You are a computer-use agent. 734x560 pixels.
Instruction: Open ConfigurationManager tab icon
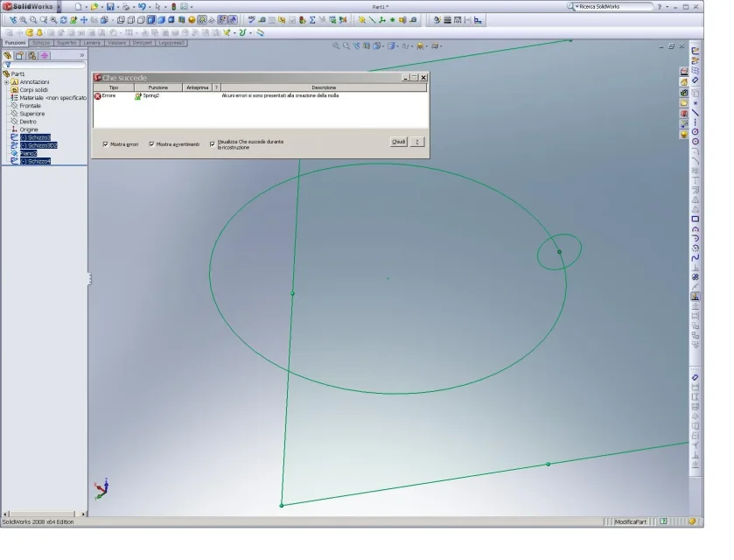click(31, 55)
